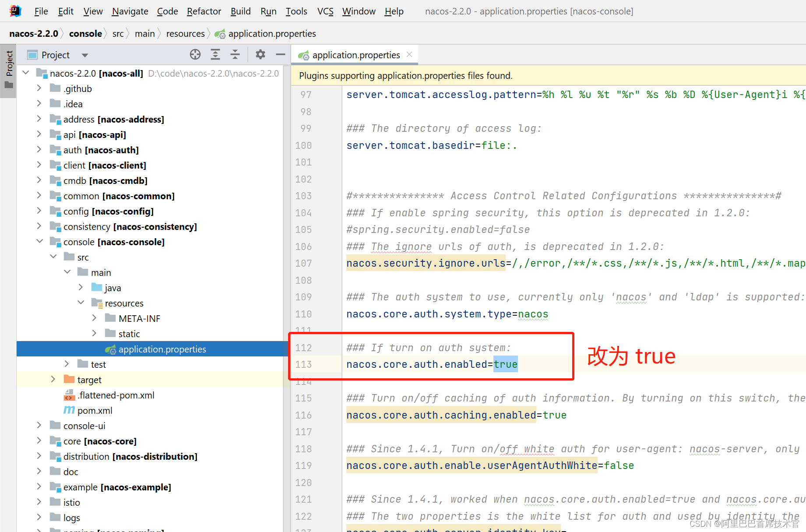Viewport: 806px width, 532px height.
Task: Click the application.properties icon in breadcrumb
Action: coord(220,34)
